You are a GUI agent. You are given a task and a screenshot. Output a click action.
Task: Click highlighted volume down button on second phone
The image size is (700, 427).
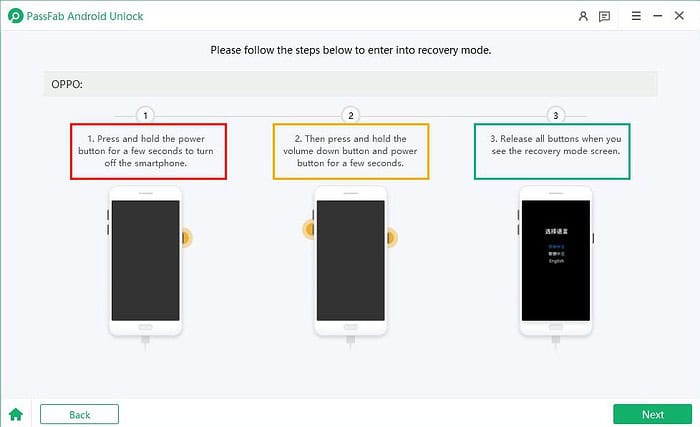click(x=309, y=231)
